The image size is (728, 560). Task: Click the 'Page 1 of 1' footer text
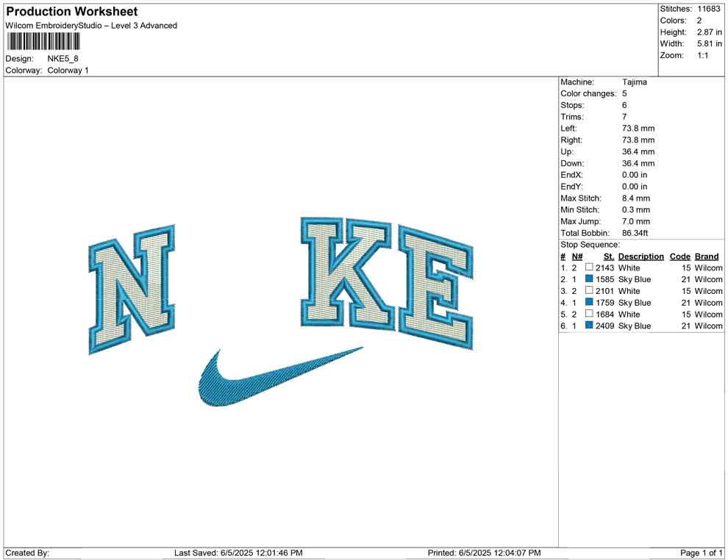click(701, 553)
